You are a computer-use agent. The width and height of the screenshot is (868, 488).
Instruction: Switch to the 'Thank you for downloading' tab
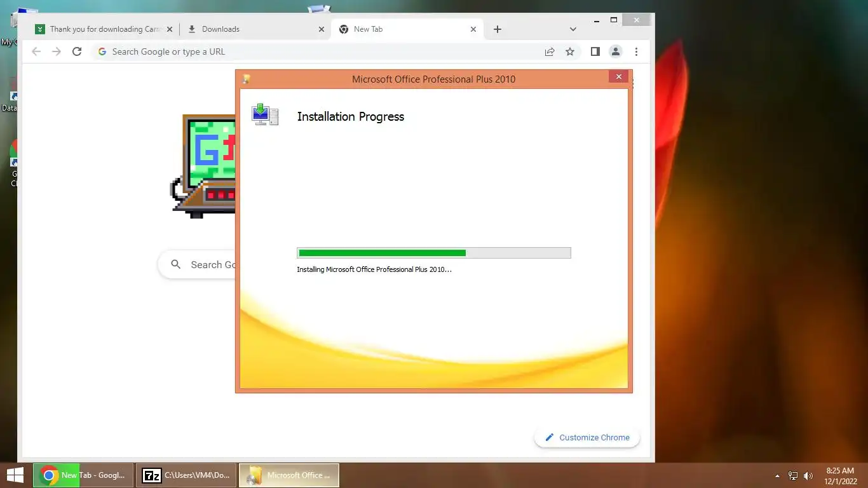104,29
